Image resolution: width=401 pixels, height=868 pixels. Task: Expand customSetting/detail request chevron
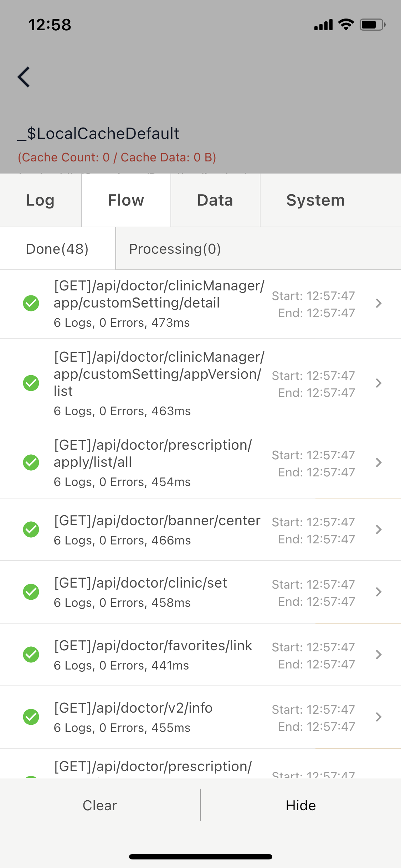[x=379, y=303]
